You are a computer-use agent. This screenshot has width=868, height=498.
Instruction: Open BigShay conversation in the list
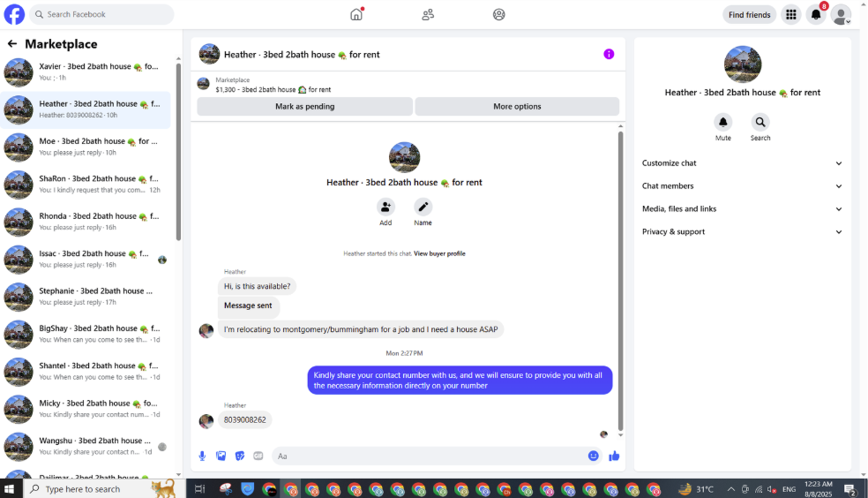87,334
